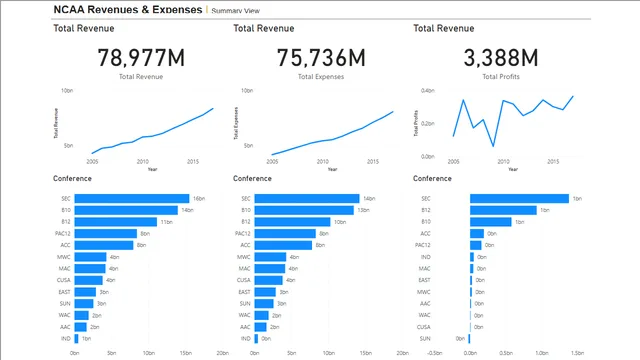Select the Total Expenses line chart trend line
Screen dimensions: 640x360
[x=332, y=133]
